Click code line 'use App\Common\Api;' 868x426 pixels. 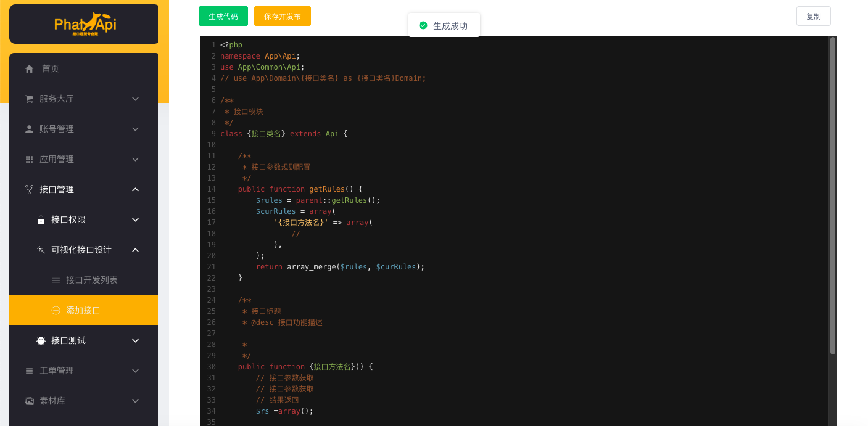[x=262, y=67]
